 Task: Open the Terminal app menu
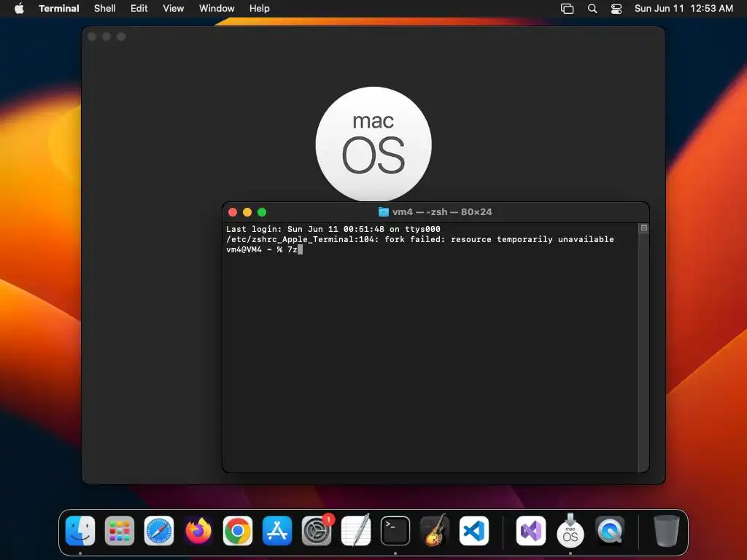tap(58, 8)
